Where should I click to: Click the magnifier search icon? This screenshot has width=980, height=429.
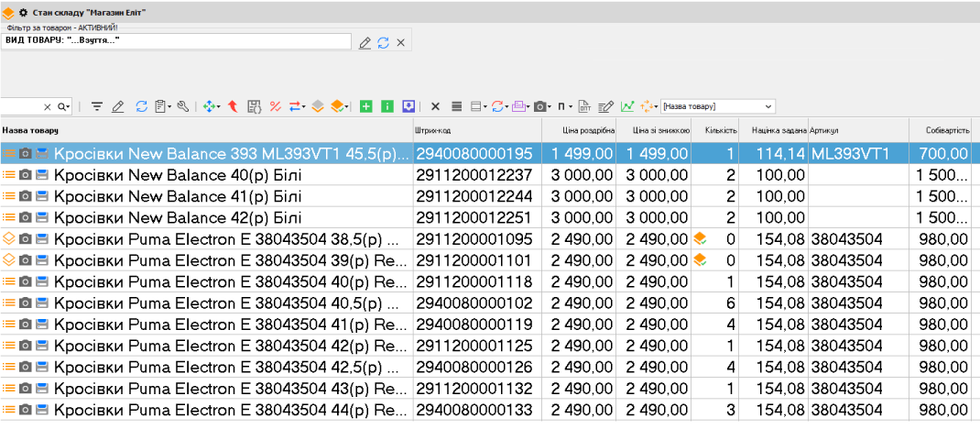[x=64, y=107]
